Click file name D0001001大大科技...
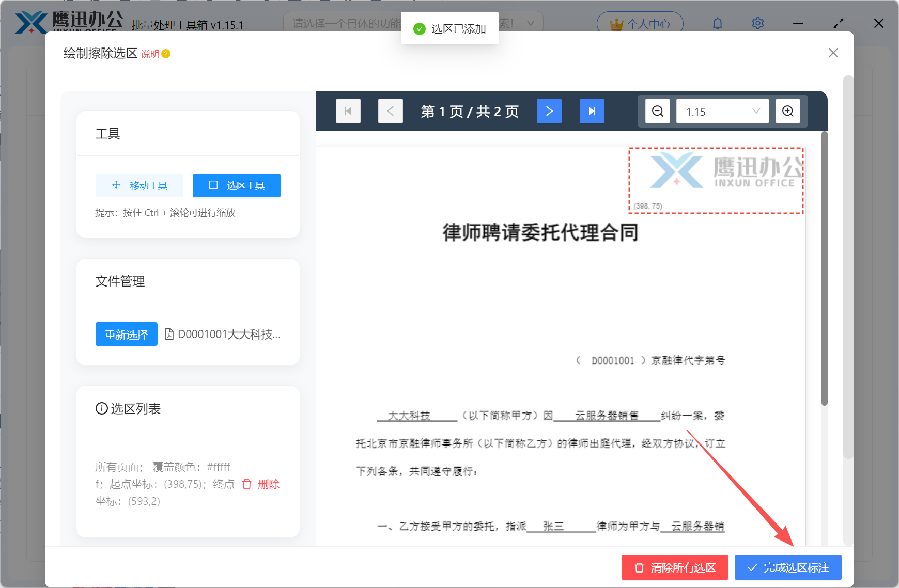 click(229, 334)
